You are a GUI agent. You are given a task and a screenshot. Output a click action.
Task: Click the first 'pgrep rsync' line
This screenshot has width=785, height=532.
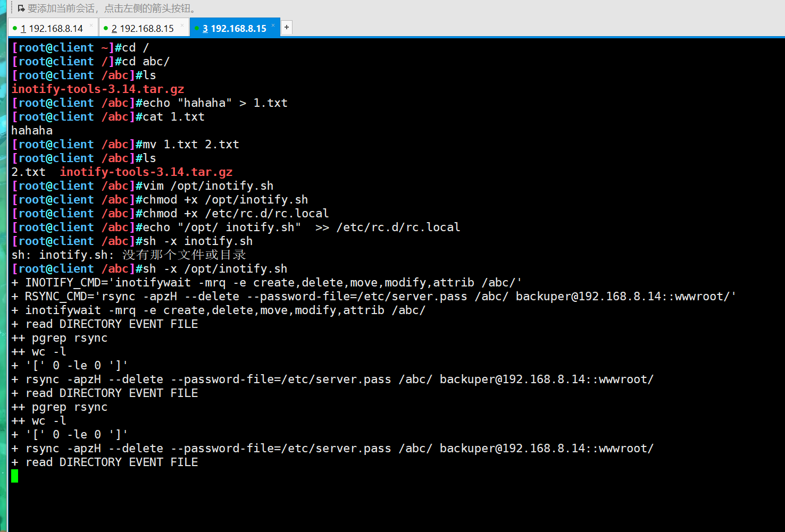[60, 337]
